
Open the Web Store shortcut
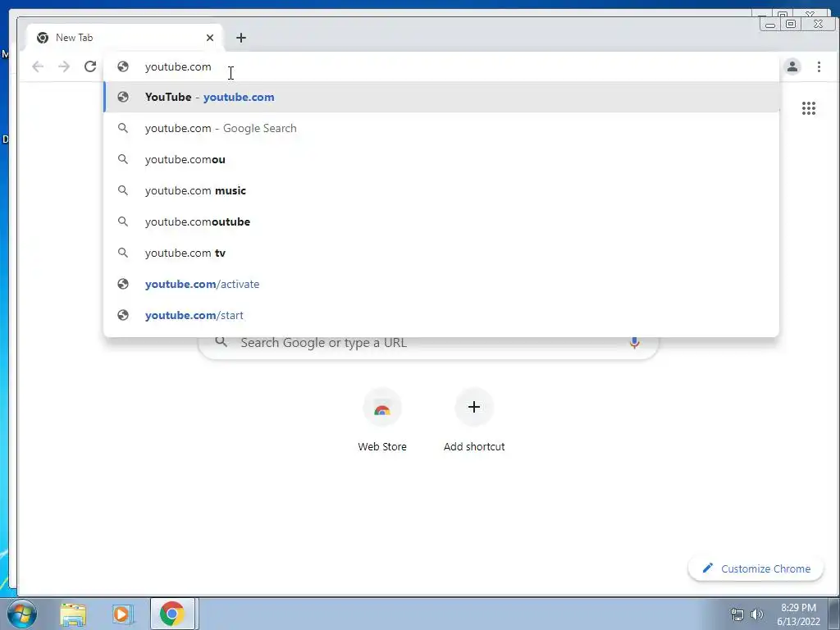pyautogui.click(x=382, y=421)
